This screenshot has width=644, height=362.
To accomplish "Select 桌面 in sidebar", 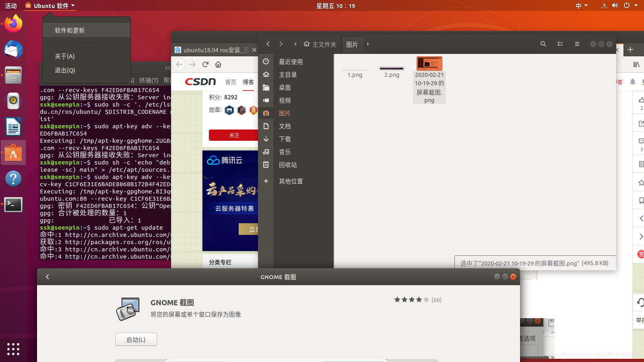I will coord(296,88).
